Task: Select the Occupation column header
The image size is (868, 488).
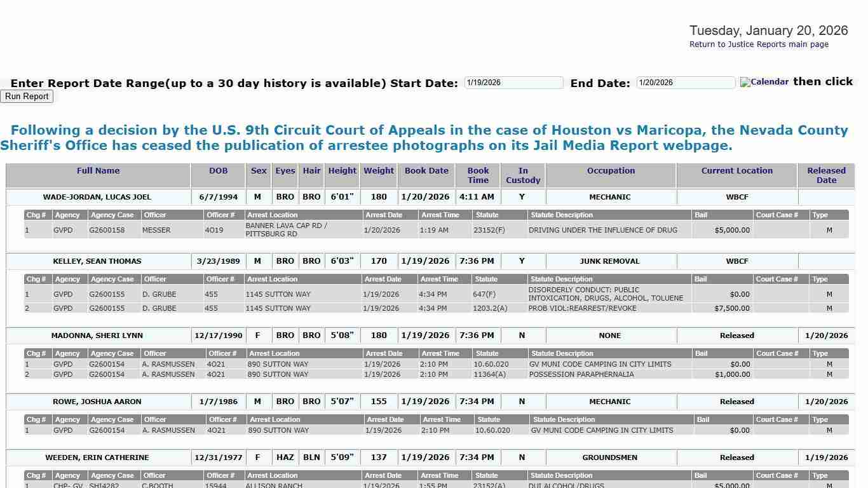Action: point(610,170)
